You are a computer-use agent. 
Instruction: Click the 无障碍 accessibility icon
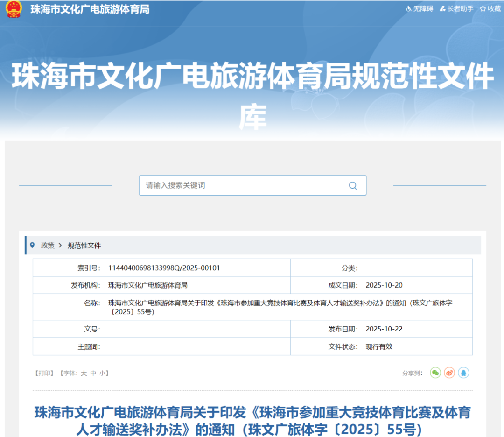[409, 9]
